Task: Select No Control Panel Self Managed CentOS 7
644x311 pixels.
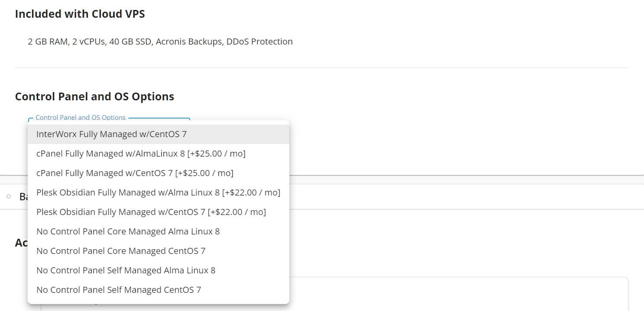Action: (119, 290)
